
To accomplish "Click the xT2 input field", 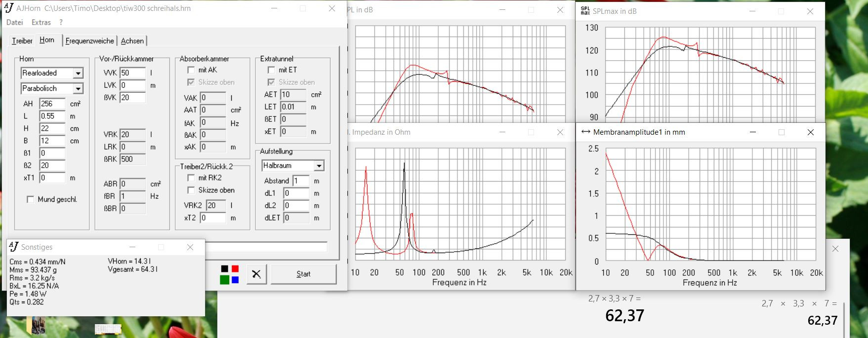I will (x=213, y=218).
